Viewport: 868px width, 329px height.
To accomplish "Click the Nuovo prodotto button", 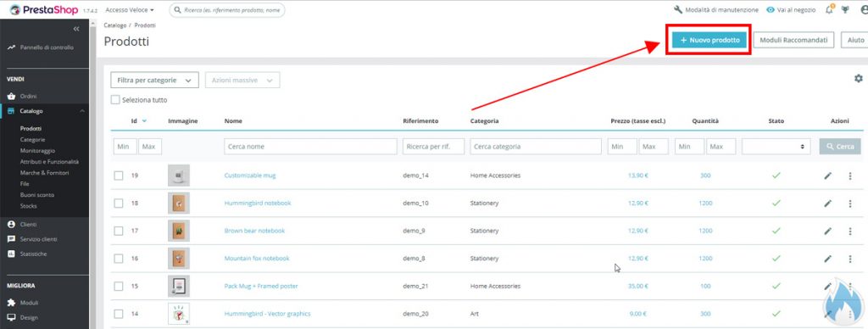I will [x=709, y=40].
